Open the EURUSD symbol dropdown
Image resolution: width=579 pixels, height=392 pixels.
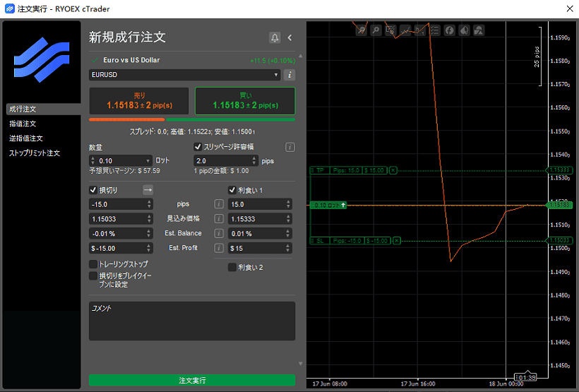tap(184, 75)
